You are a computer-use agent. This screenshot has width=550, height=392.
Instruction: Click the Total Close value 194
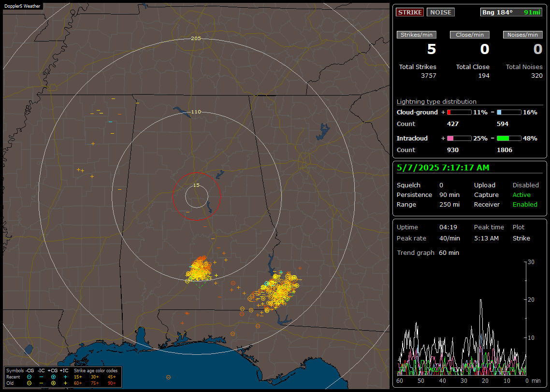pos(484,76)
